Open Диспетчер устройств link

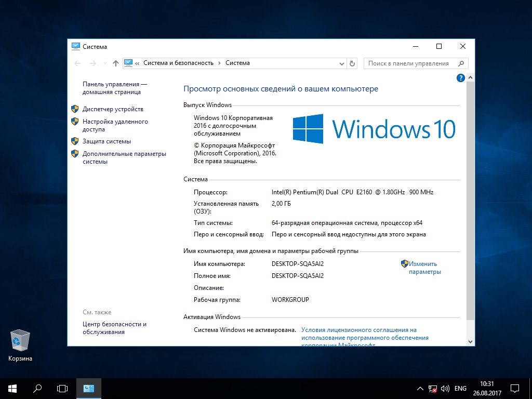pos(113,109)
